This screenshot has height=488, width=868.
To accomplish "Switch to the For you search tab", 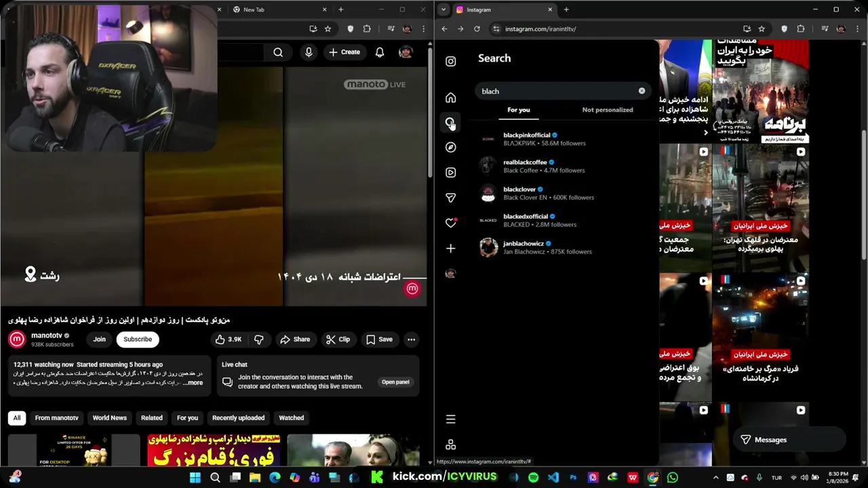I will (519, 110).
